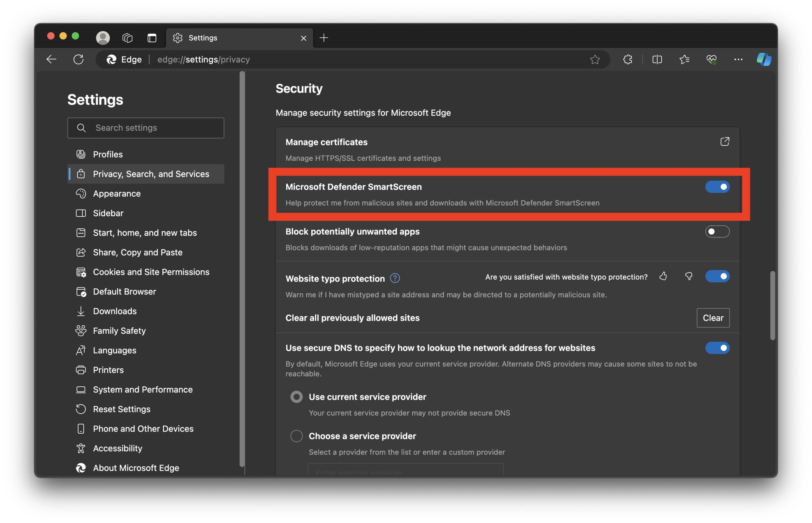812x523 pixels.
Task: Go back using the navigation arrow
Action: click(x=51, y=59)
